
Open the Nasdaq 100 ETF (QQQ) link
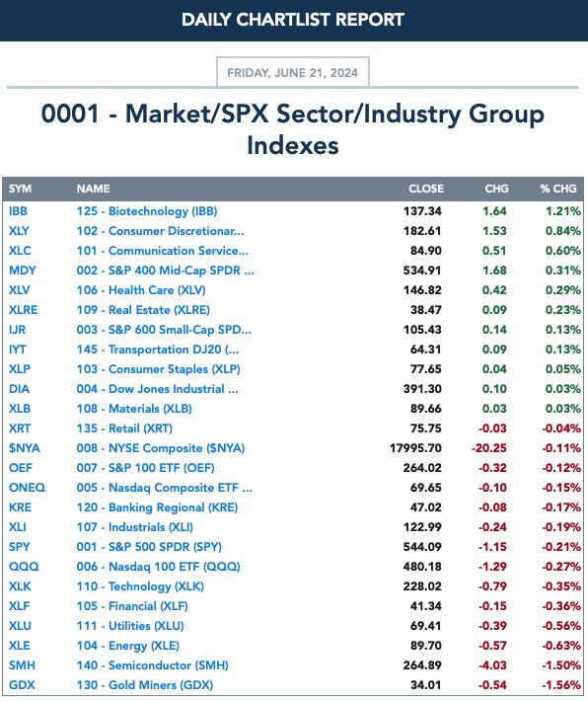click(159, 567)
